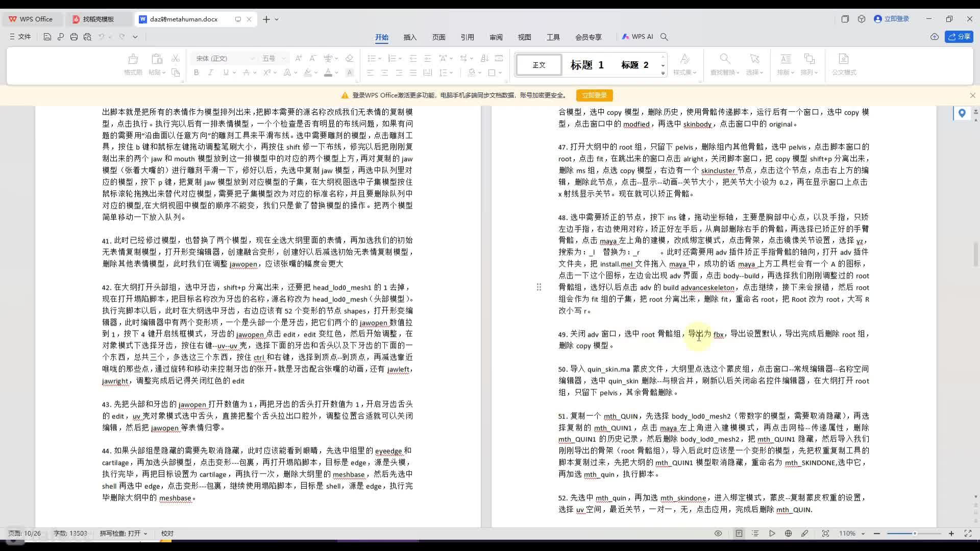Toggle right text alignment
980x551 pixels.
(x=399, y=72)
